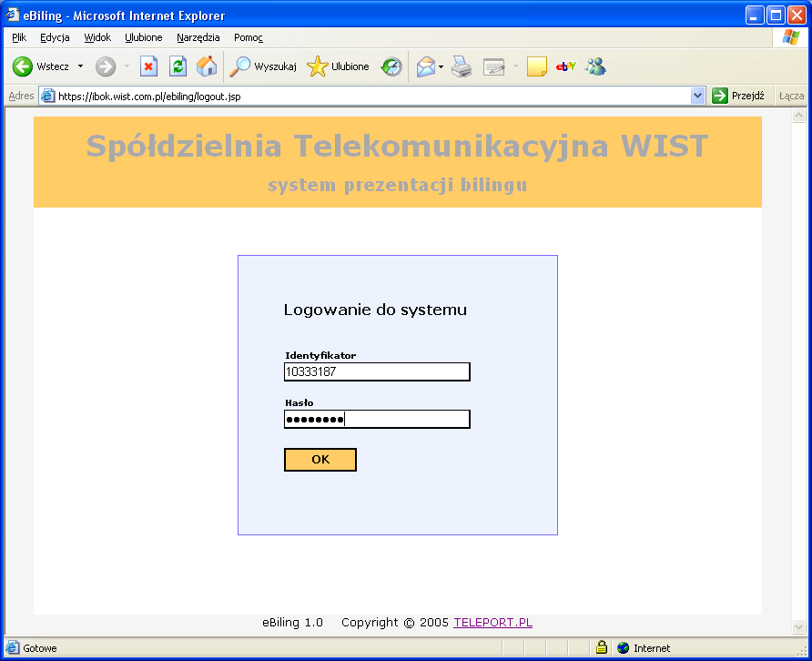
Task: Click the padlock security icon in status bar
Action: coord(601,647)
